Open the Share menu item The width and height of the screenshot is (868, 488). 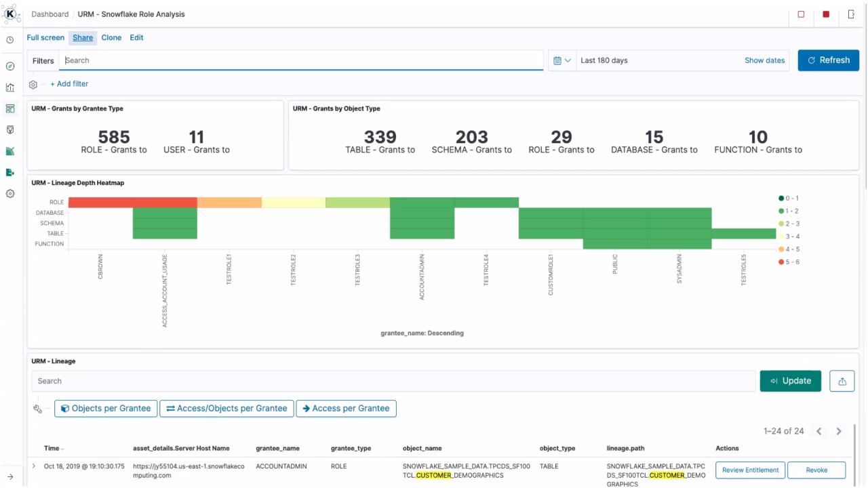click(x=83, y=37)
